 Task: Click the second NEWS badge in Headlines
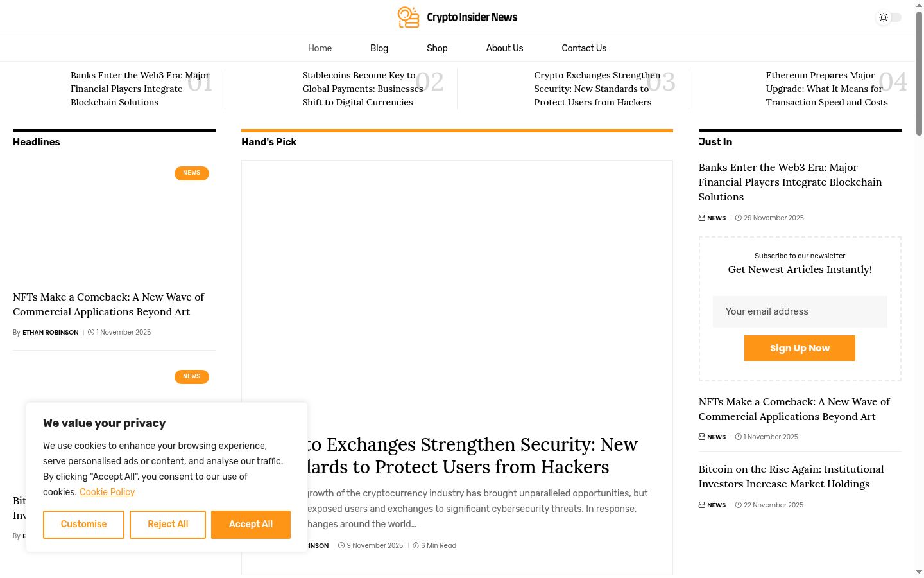tap(192, 377)
